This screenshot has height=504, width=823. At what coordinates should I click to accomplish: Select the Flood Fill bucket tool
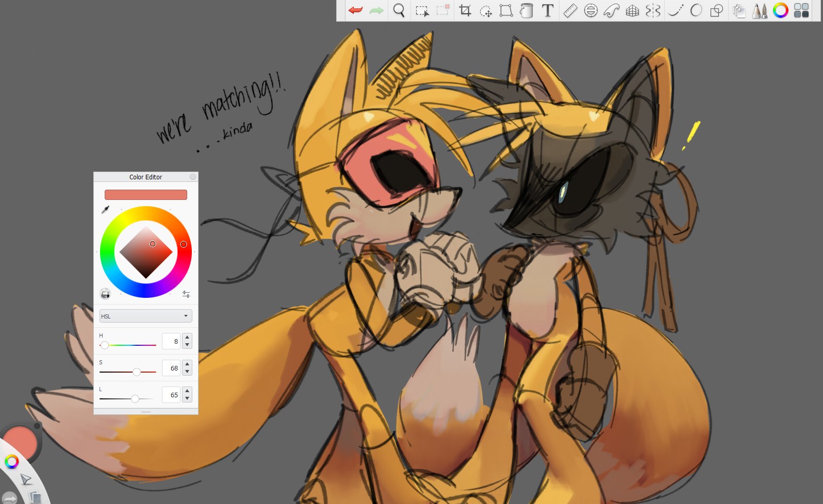pos(526,10)
